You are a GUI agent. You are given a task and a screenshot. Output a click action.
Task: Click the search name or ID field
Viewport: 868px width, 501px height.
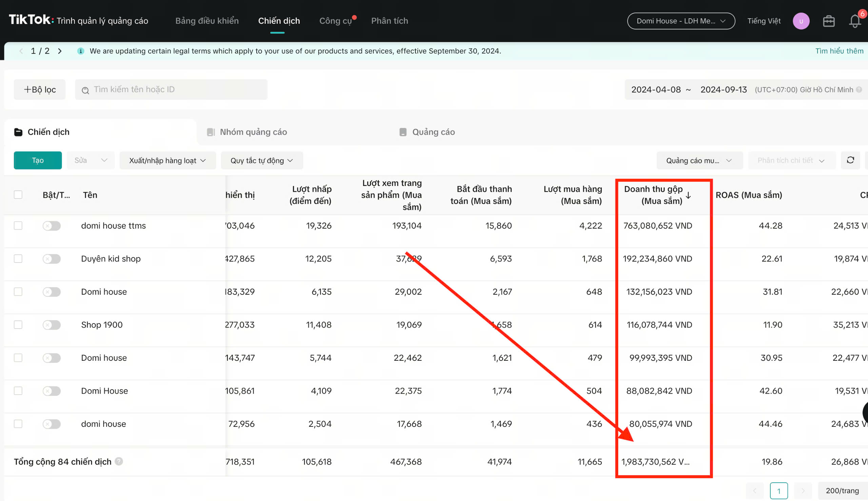point(171,89)
